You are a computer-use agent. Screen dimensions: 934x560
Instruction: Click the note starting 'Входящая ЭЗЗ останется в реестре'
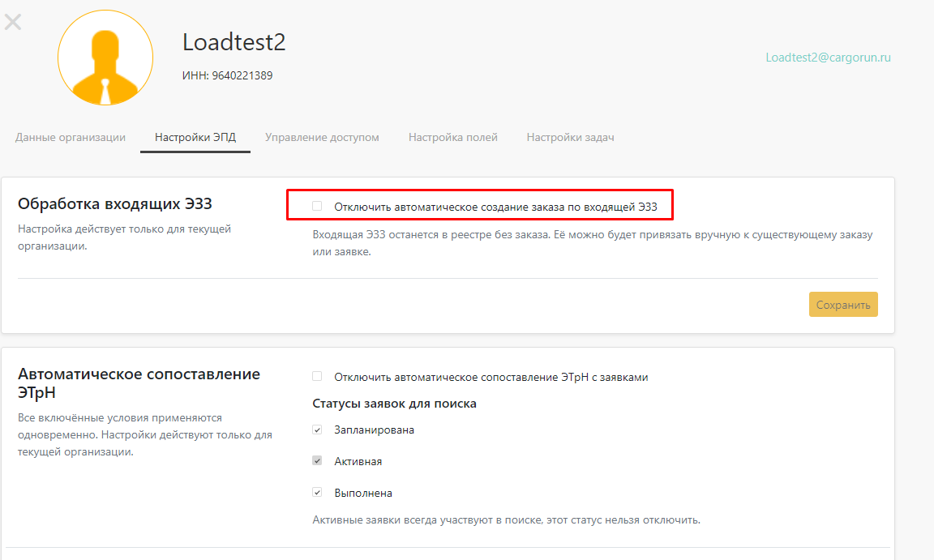pos(593,243)
